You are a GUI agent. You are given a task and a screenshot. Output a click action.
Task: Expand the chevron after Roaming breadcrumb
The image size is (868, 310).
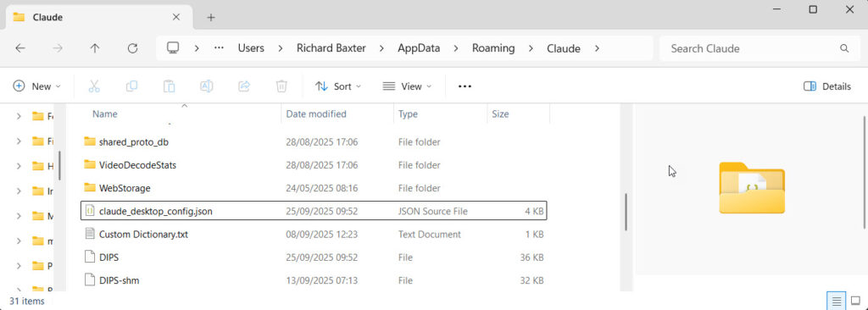pos(531,48)
